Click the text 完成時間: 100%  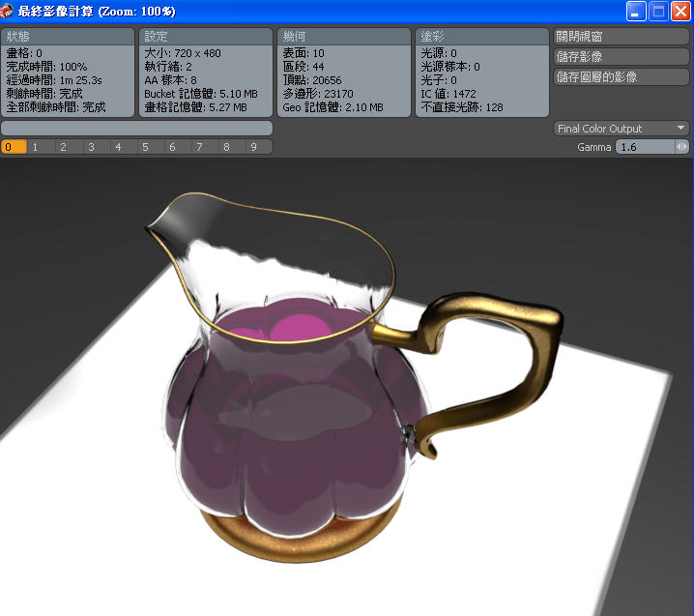click(x=46, y=67)
